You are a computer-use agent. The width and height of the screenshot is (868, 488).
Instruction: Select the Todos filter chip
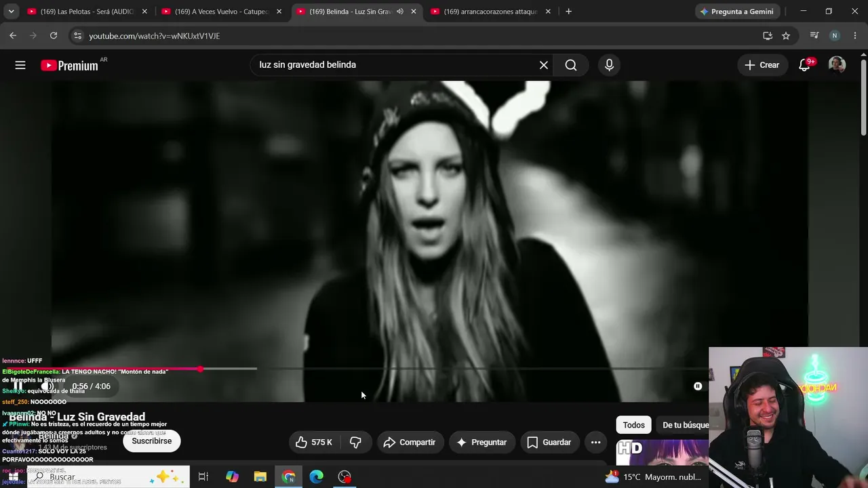634,425
